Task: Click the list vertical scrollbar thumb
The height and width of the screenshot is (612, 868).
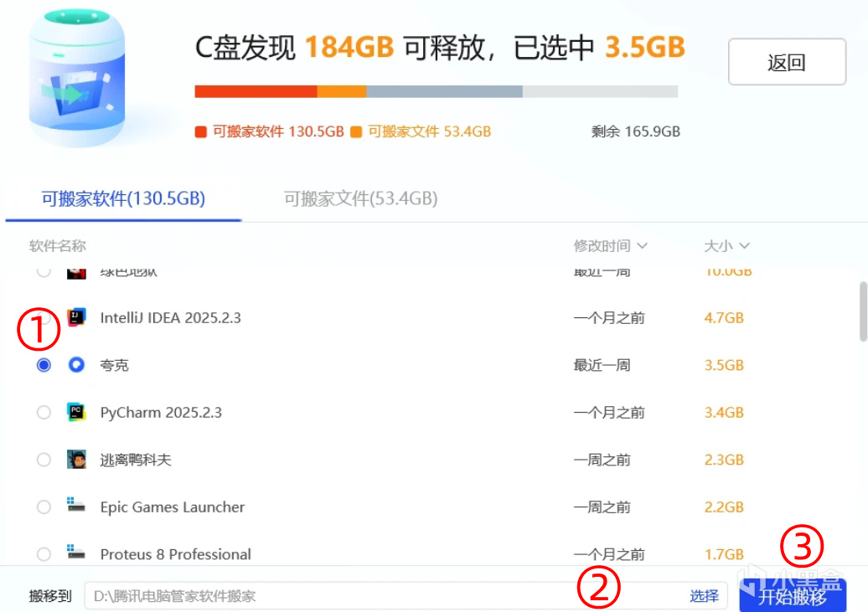Action: tap(863, 311)
